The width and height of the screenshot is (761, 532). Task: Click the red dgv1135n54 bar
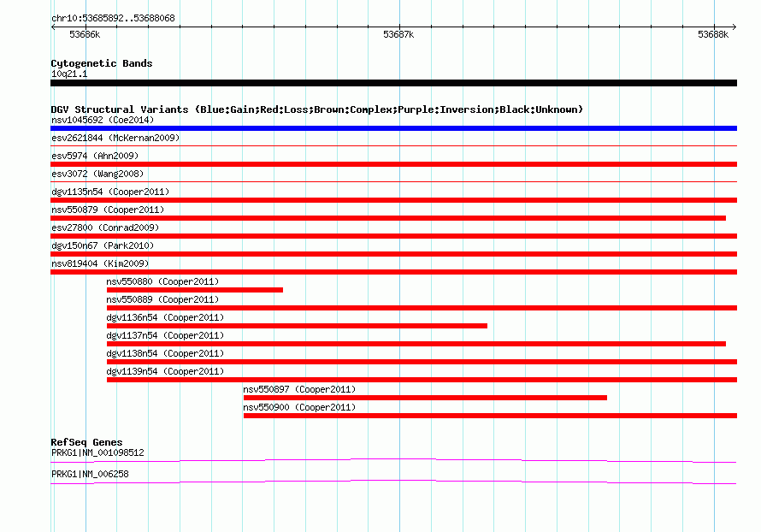click(x=393, y=200)
